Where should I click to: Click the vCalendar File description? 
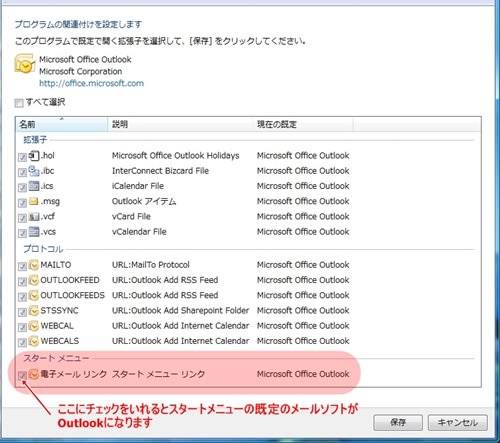point(139,232)
